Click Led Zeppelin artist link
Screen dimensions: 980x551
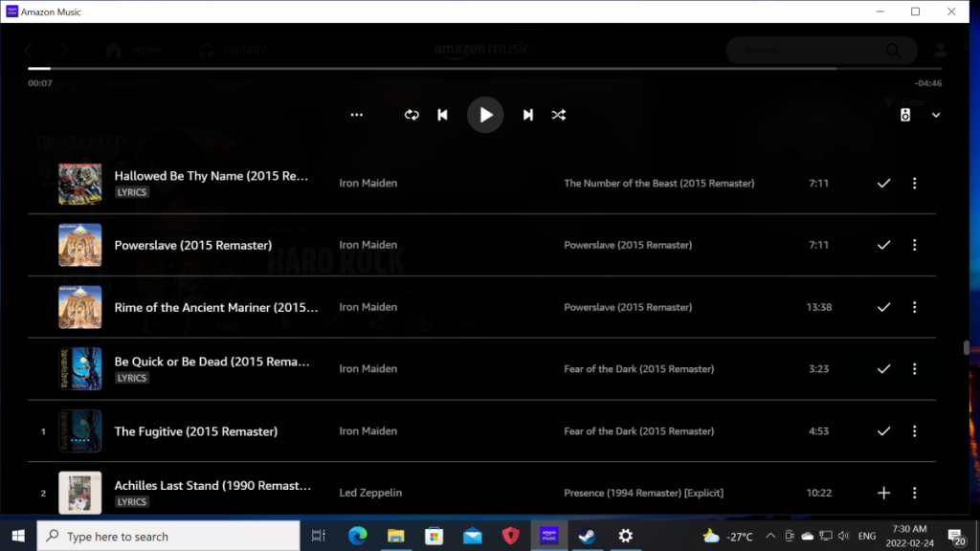pos(370,493)
